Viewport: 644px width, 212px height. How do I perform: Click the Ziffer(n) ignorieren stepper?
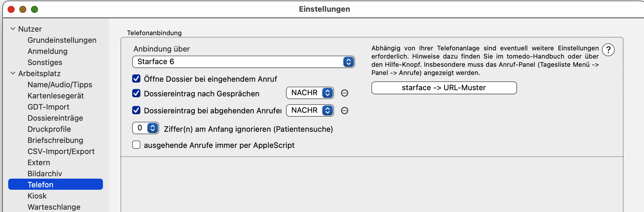[x=153, y=128]
